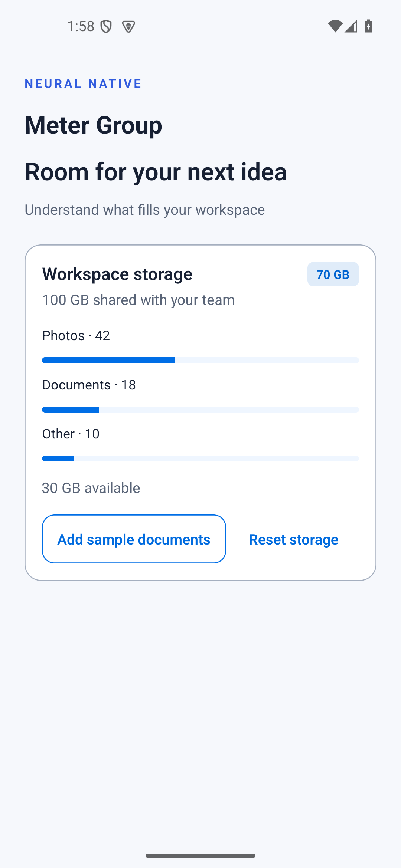Select the Documents storage progress bar
Image resolution: width=401 pixels, height=868 pixels.
coord(200,410)
